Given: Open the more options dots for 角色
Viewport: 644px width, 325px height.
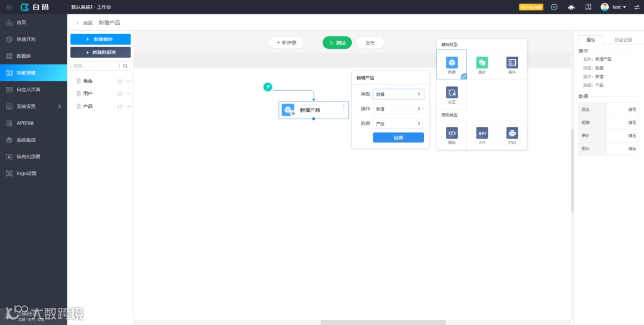Looking at the screenshot, I should (x=129, y=81).
